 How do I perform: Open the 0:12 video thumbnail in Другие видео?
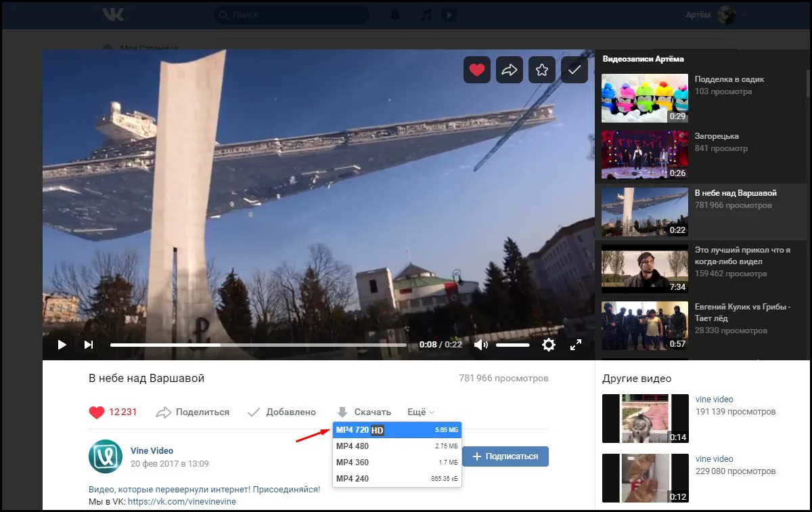(646, 479)
